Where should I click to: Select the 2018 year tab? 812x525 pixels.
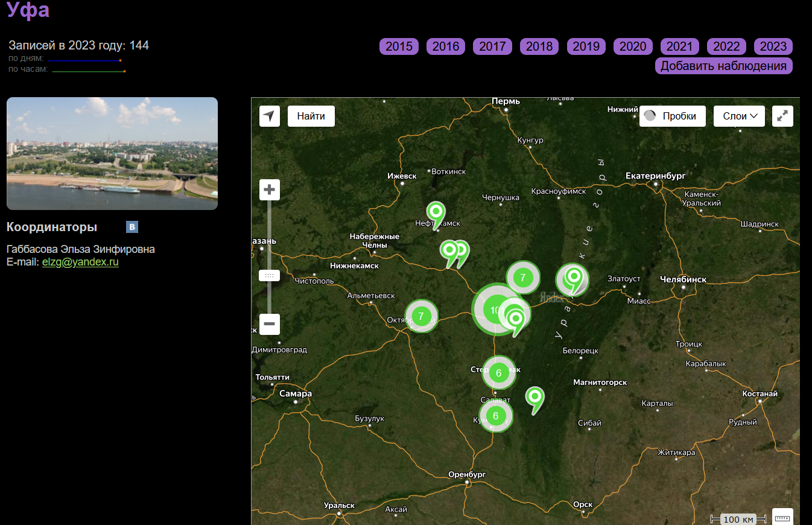(539, 46)
